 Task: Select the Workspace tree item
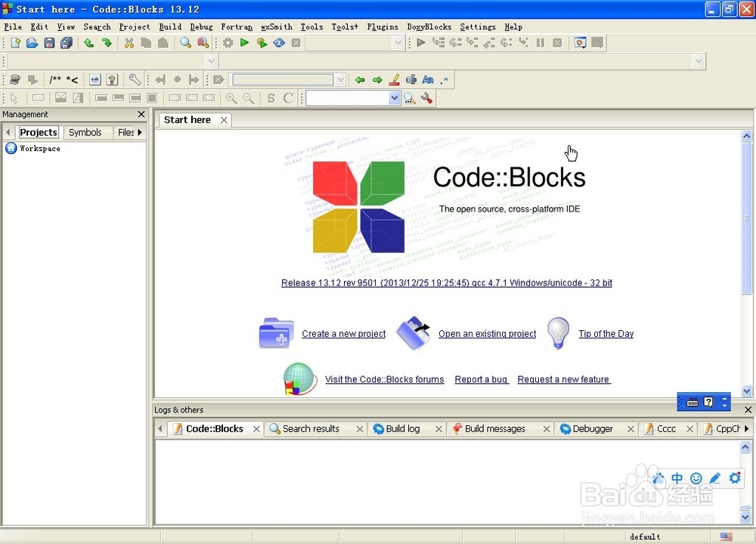(x=40, y=148)
